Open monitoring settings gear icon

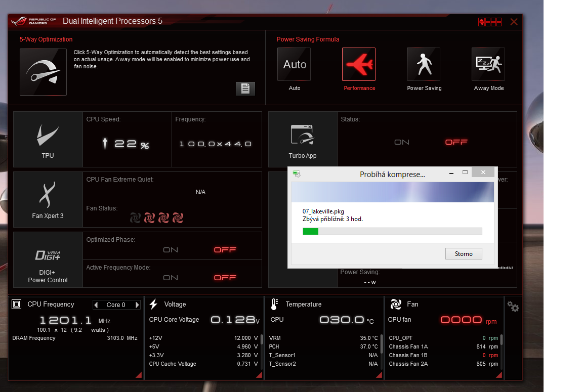point(513,307)
